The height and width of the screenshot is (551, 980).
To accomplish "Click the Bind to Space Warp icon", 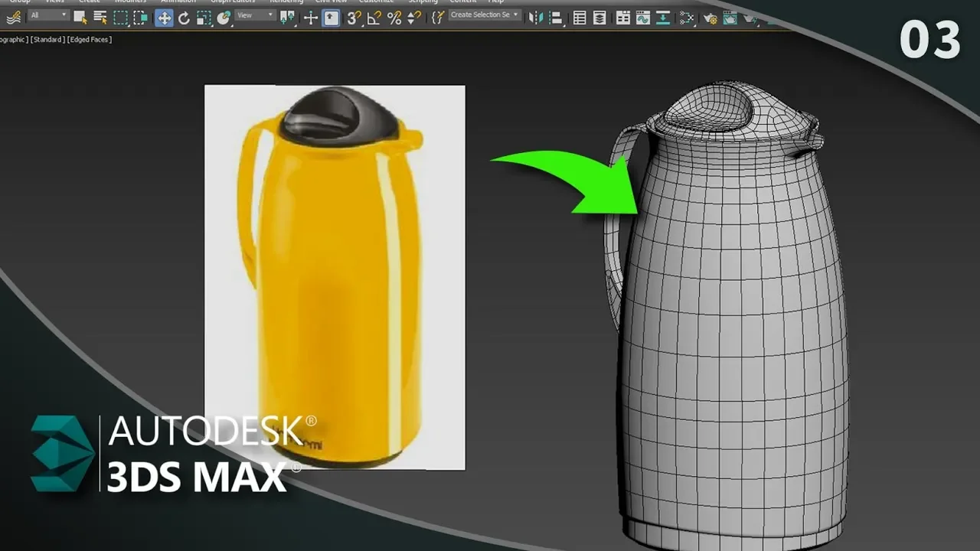I will (13, 17).
